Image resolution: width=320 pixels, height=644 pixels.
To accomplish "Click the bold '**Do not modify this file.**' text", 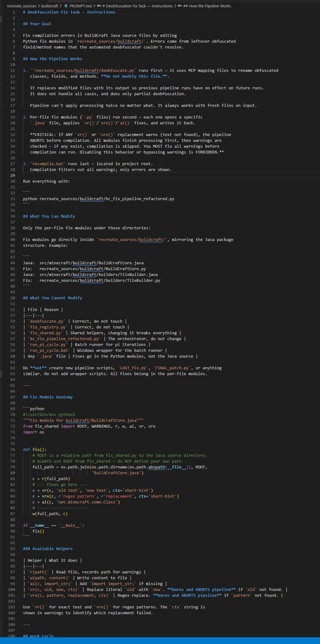I will point(134,76).
